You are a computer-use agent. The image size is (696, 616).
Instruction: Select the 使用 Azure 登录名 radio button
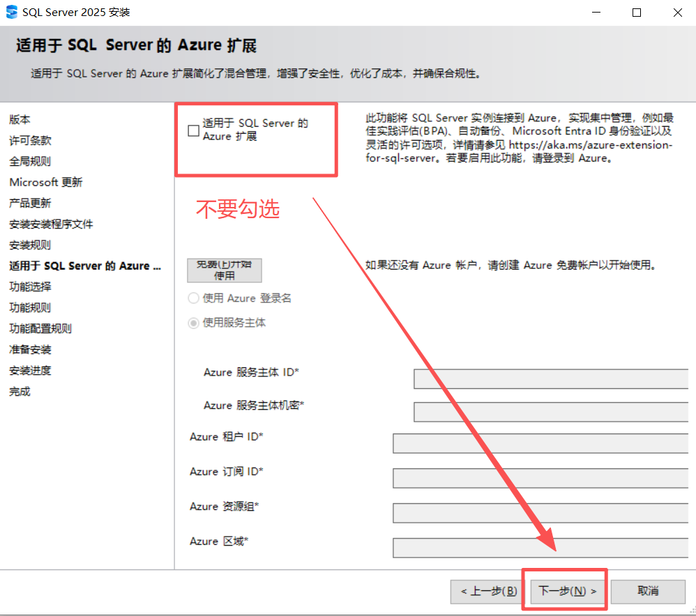[194, 298]
